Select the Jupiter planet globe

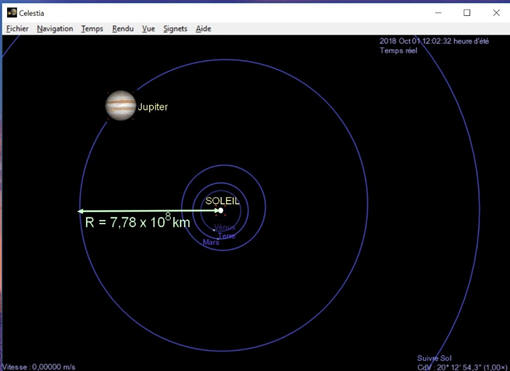coord(121,105)
